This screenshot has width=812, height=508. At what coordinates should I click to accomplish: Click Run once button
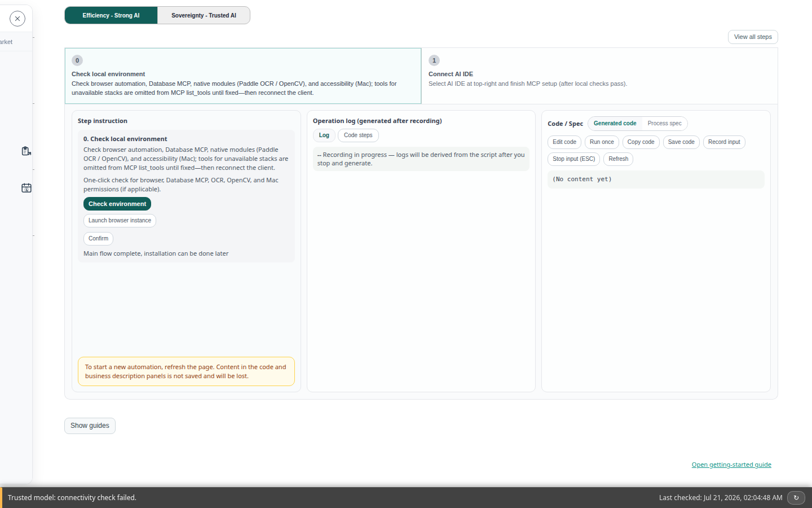602,142
